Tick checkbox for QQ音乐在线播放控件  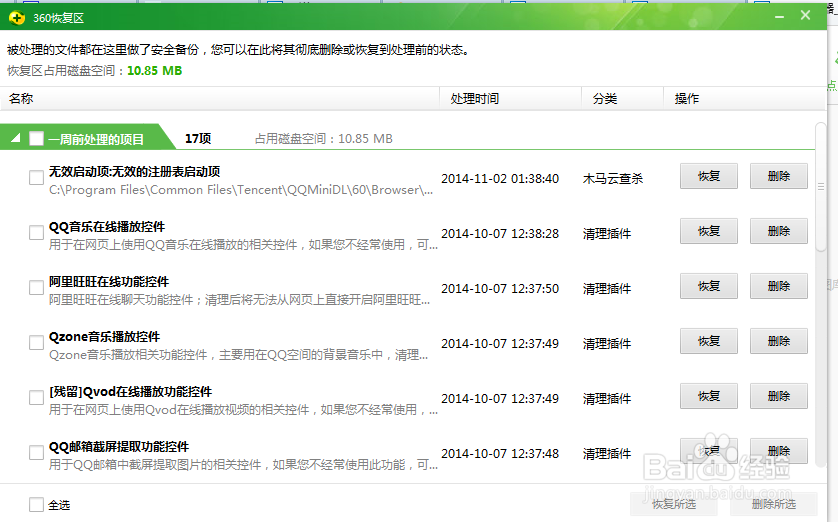(36, 232)
